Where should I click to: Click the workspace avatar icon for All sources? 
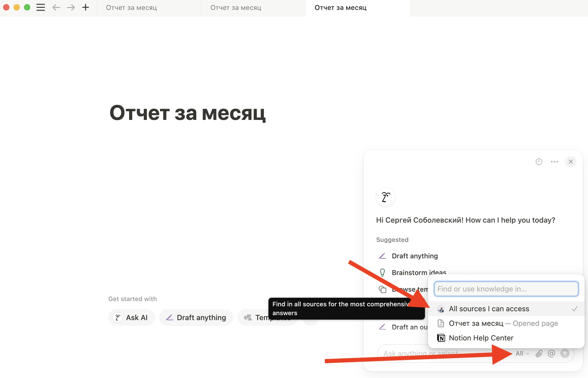(x=441, y=309)
